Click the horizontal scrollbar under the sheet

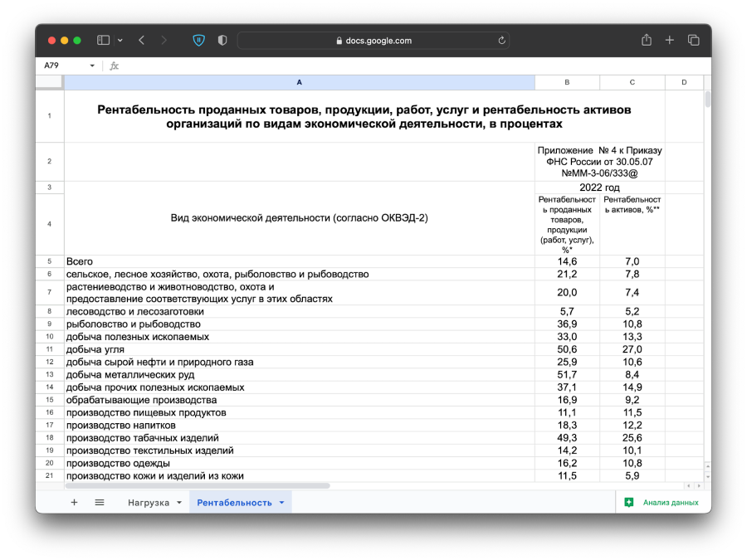(x=199, y=485)
